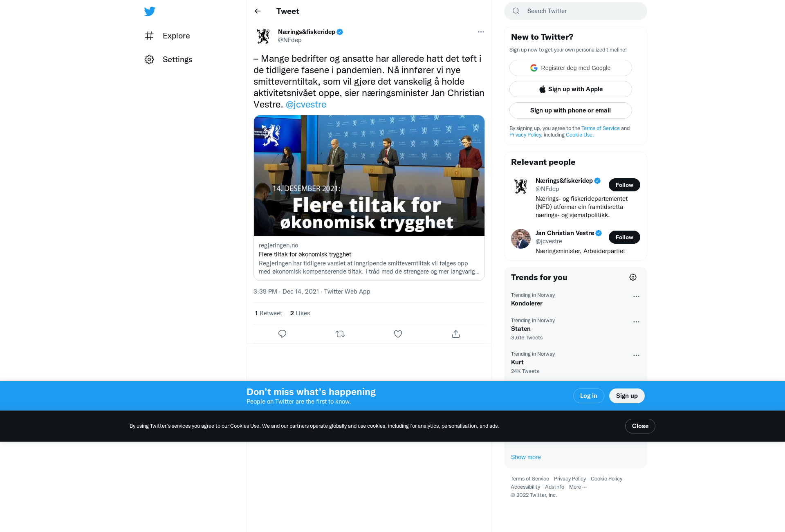The width and height of the screenshot is (785, 532).
Task: Click the Search Twitter field
Action: (575, 11)
